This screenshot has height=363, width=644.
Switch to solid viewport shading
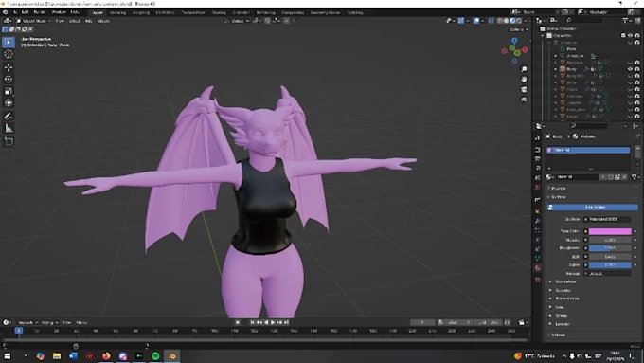pyautogui.click(x=507, y=21)
